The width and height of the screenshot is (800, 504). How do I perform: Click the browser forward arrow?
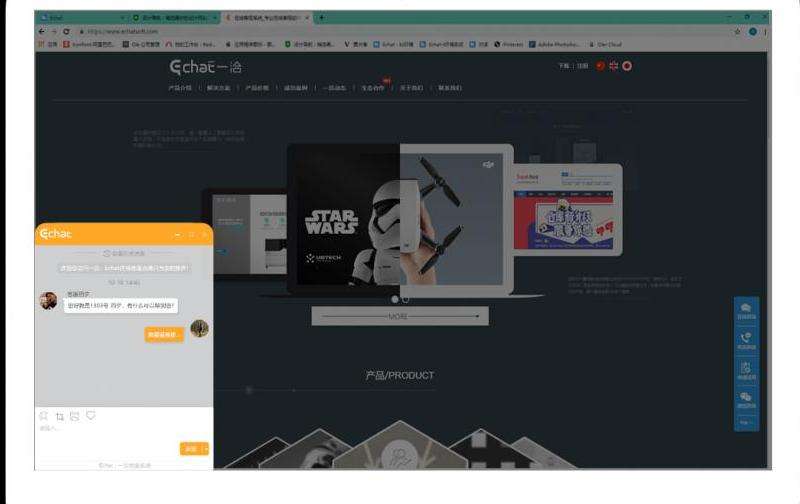click(54, 32)
